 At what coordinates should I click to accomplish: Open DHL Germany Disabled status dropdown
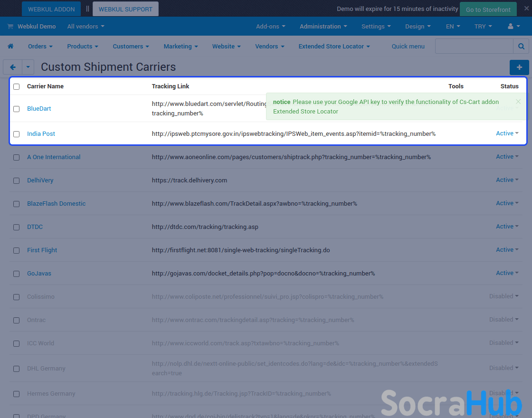(x=504, y=368)
